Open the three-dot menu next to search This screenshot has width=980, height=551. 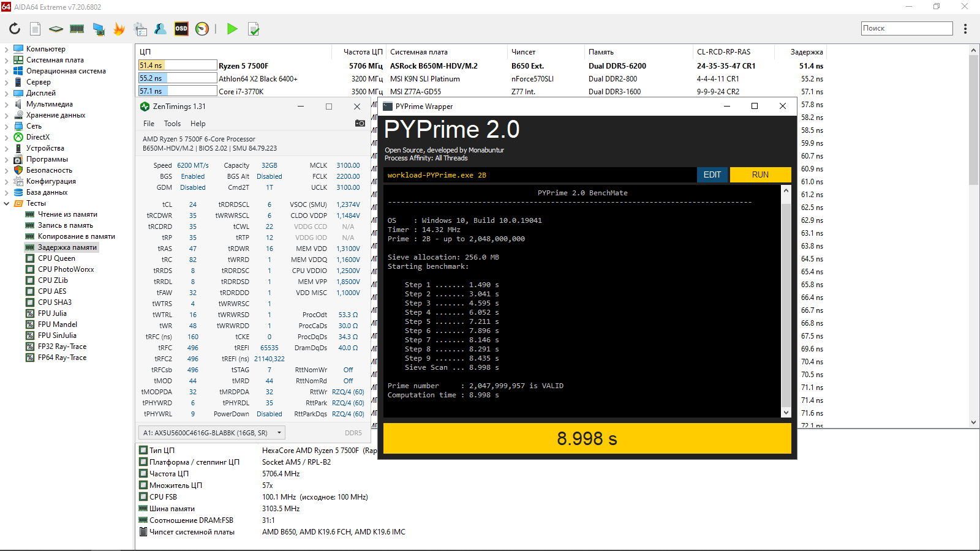pyautogui.click(x=965, y=29)
